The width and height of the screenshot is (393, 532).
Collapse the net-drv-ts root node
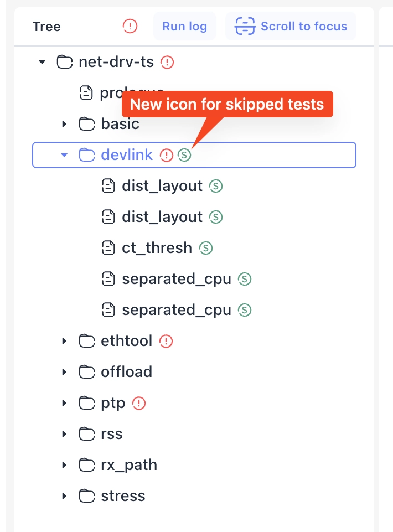pyautogui.click(x=42, y=62)
